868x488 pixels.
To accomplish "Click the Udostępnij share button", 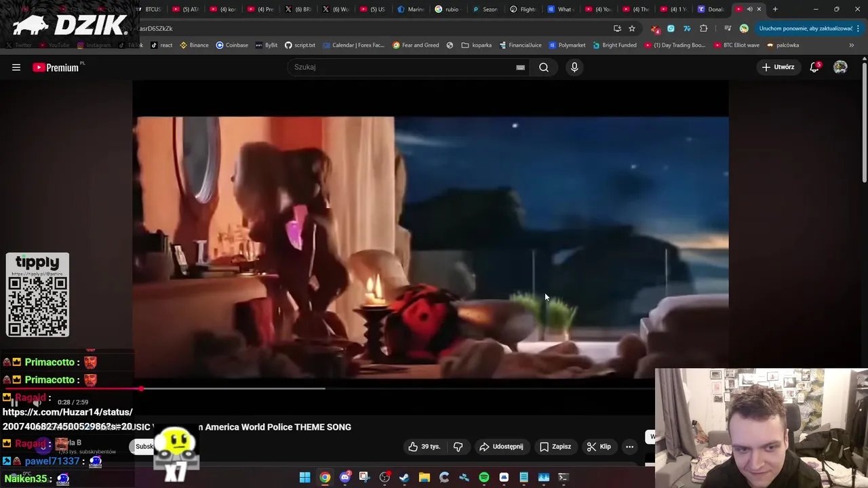I will click(501, 447).
